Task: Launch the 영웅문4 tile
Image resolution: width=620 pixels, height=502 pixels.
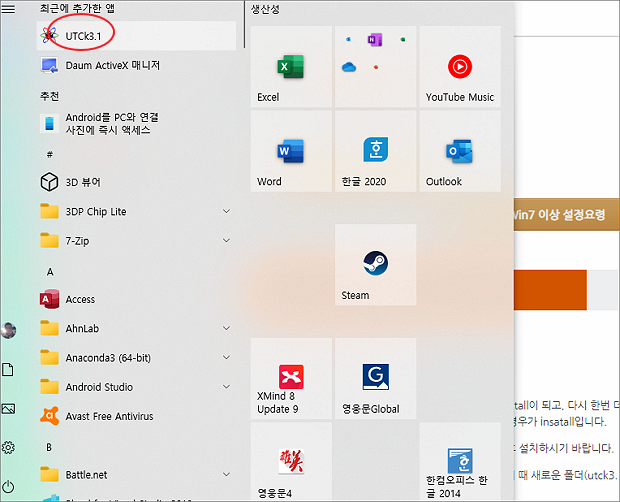Action: pyautogui.click(x=291, y=462)
